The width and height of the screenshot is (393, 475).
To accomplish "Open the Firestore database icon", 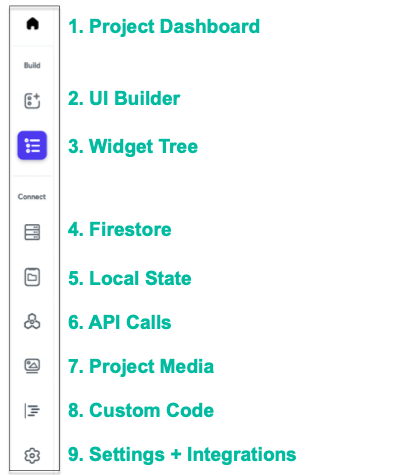I will click(32, 232).
